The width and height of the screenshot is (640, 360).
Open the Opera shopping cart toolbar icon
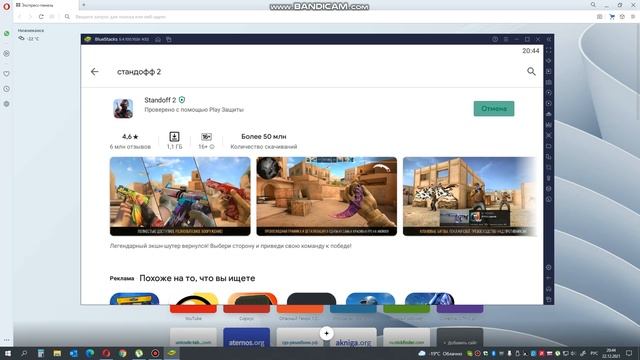pyautogui.click(x=611, y=17)
